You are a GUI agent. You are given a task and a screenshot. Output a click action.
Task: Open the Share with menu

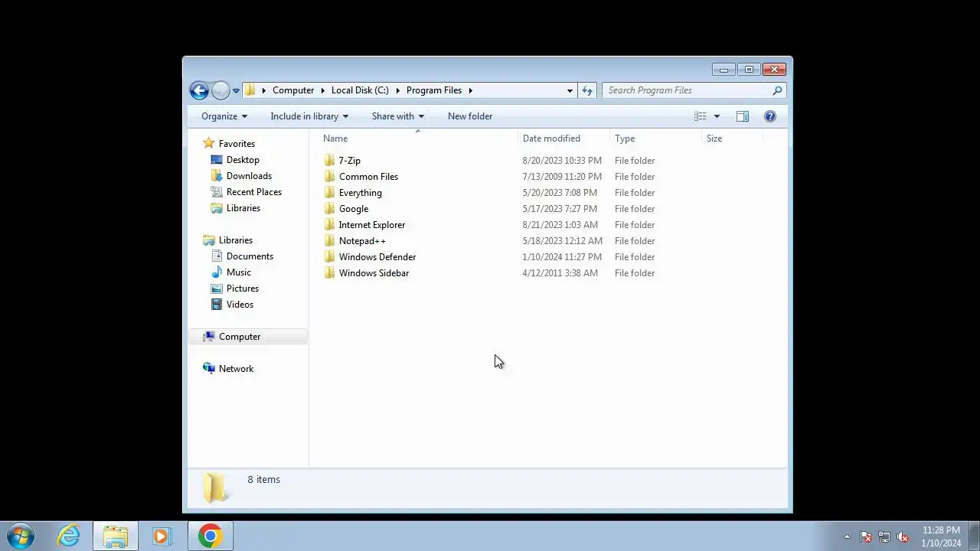point(397,116)
